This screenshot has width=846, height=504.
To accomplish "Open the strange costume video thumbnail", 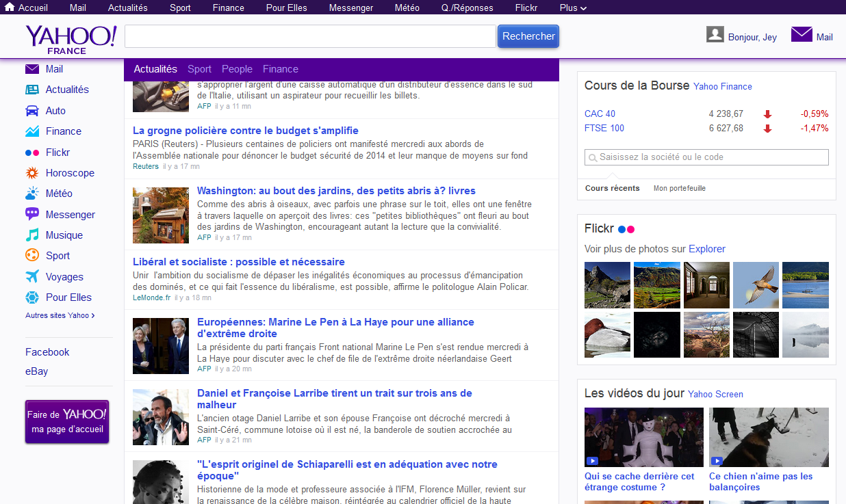I will click(644, 438).
